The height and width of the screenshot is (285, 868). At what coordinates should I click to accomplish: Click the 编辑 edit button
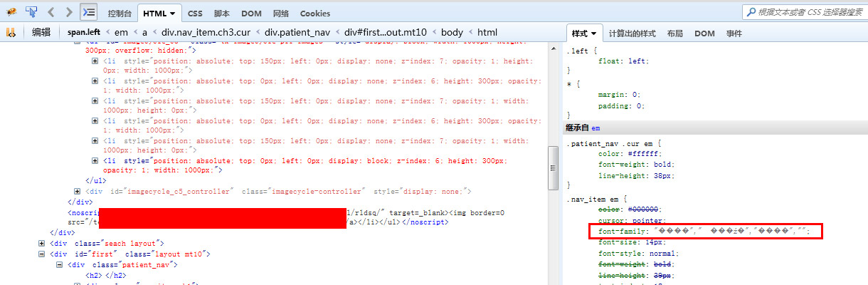[x=41, y=32]
